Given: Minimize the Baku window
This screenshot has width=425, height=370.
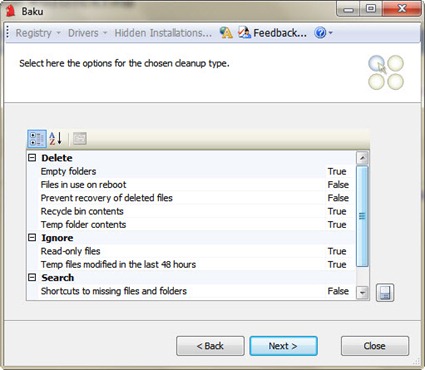Looking at the screenshot, I should [348, 9].
